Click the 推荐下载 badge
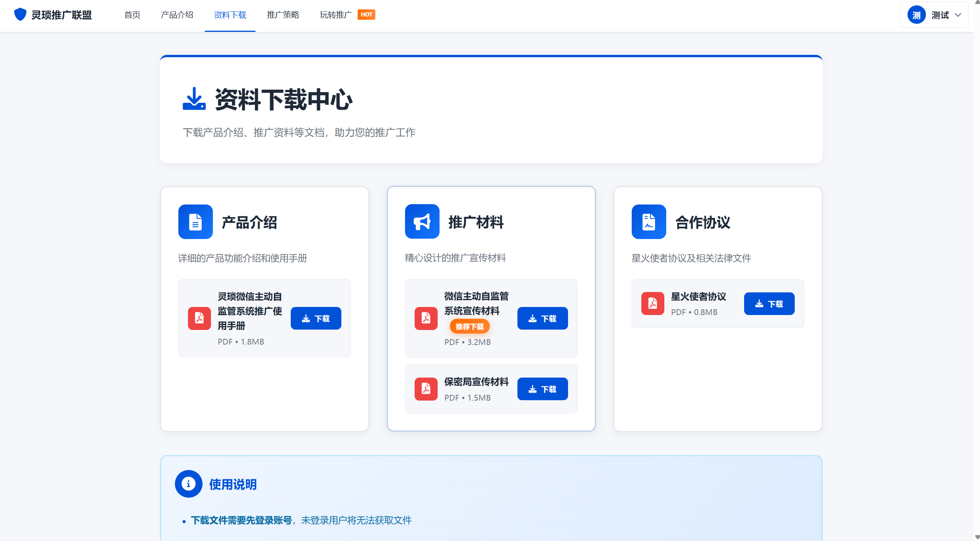The image size is (980, 541). (470, 326)
